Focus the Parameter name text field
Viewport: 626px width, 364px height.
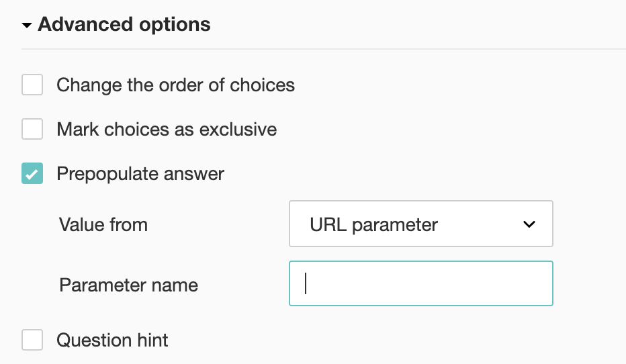pos(420,283)
